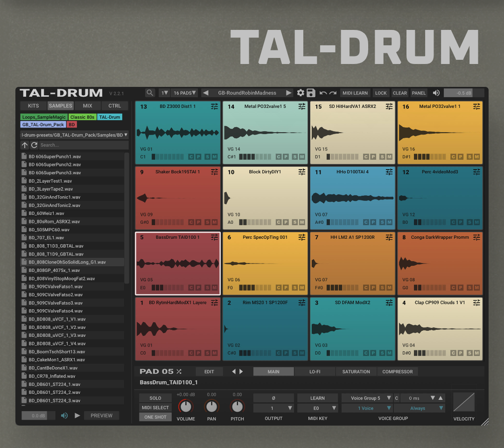Open the SATURATION tab

pyautogui.click(x=356, y=371)
